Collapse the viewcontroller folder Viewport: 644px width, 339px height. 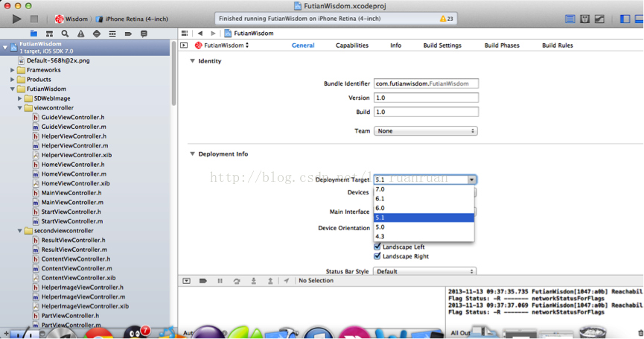(x=19, y=108)
